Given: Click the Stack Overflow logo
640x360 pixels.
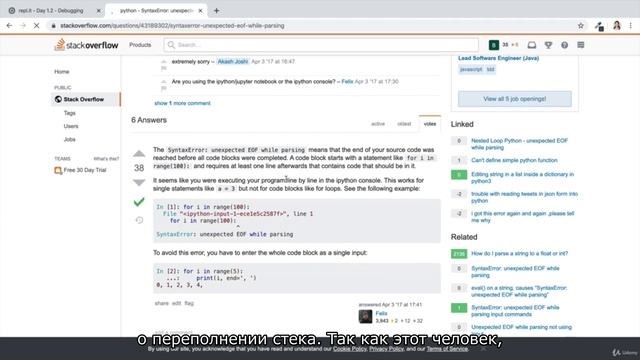Looking at the screenshot, I should pos(87,44).
